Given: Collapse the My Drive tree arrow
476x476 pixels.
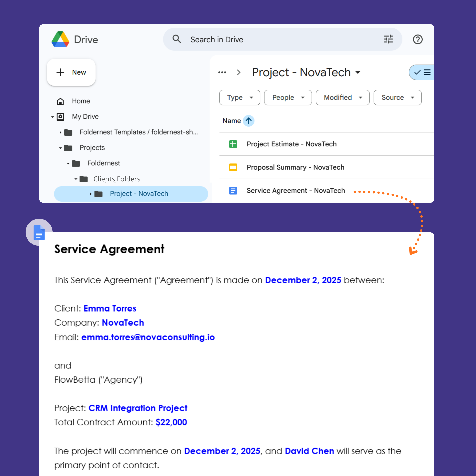Looking at the screenshot, I should pyautogui.click(x=52, y=117).
